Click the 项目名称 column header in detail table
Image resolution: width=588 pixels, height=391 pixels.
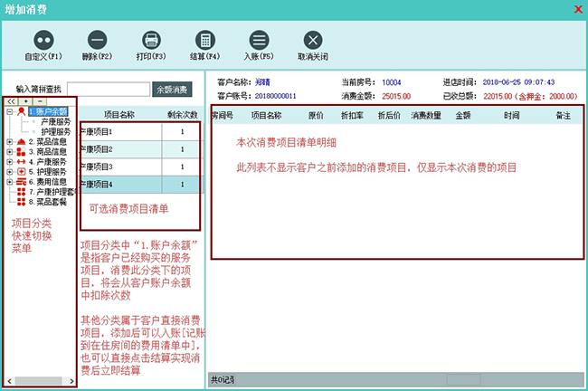pos(265,116)
